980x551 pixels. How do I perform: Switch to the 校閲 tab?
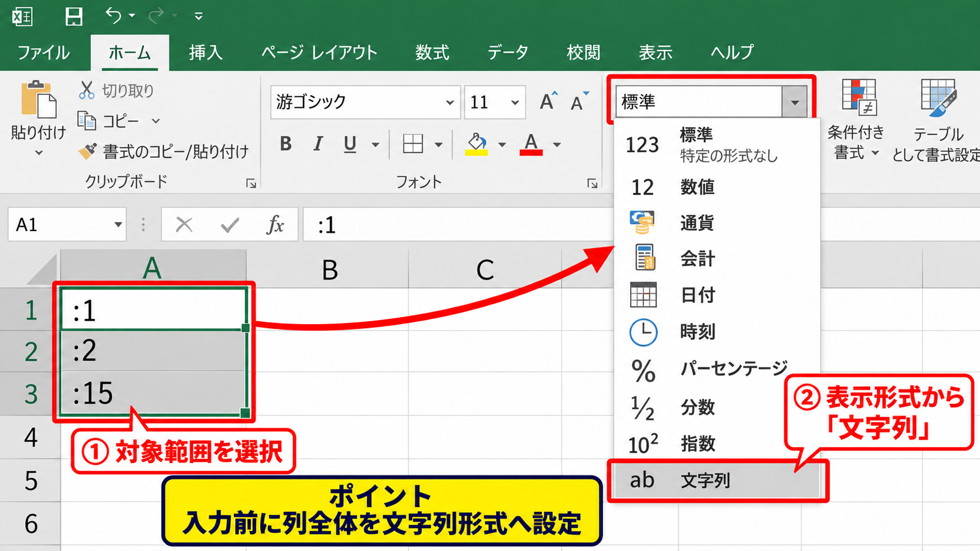(583, 53)
